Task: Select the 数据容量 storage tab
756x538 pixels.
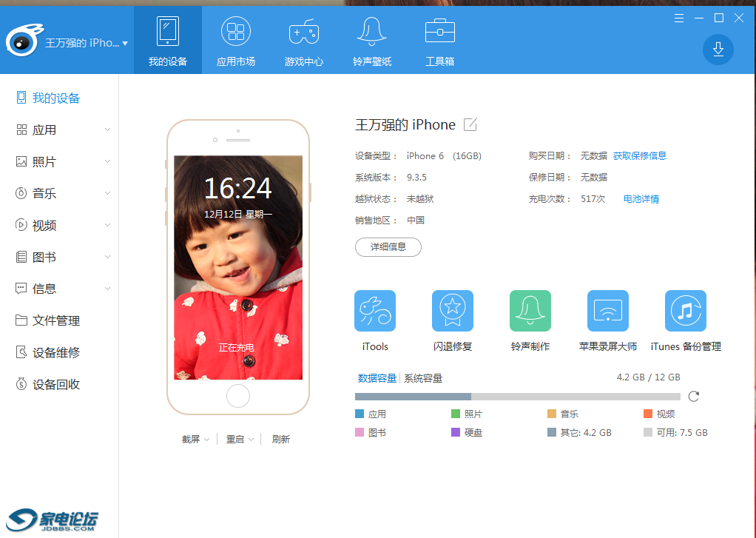Action: (x=377, y=378)
